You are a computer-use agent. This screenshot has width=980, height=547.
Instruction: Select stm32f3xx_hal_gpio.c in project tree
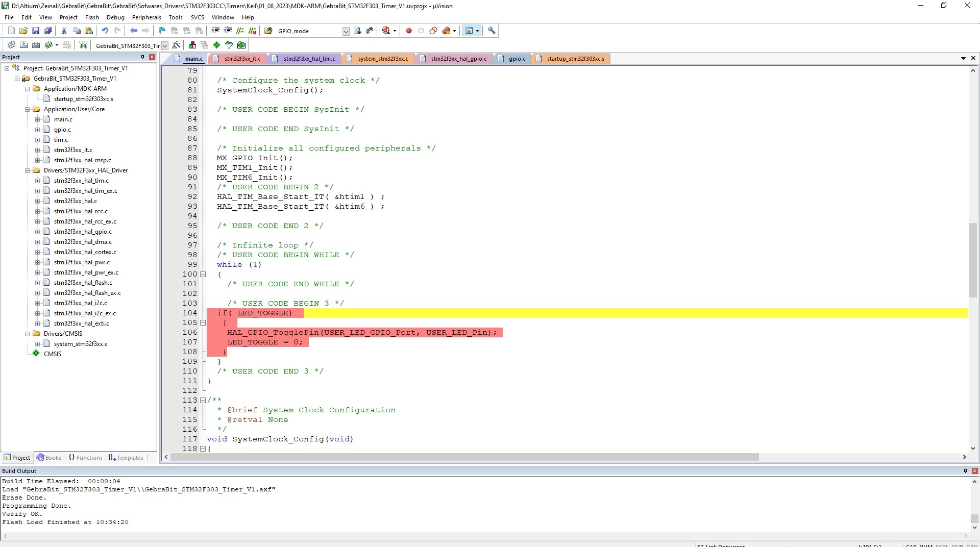pos(83,231)
